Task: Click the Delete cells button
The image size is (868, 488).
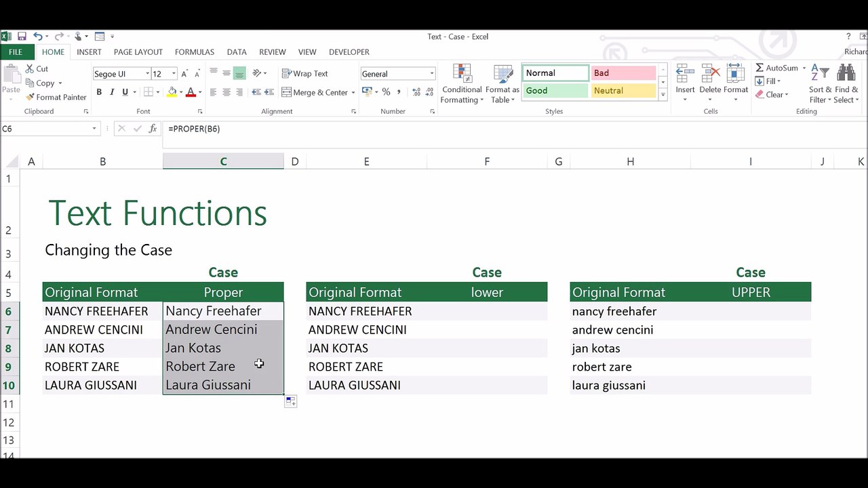Action: [710, 83]
